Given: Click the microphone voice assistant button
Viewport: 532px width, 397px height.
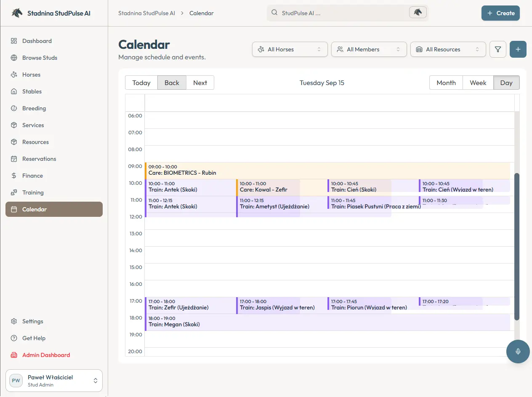Looking at the screenshot, I should (518, 352).
